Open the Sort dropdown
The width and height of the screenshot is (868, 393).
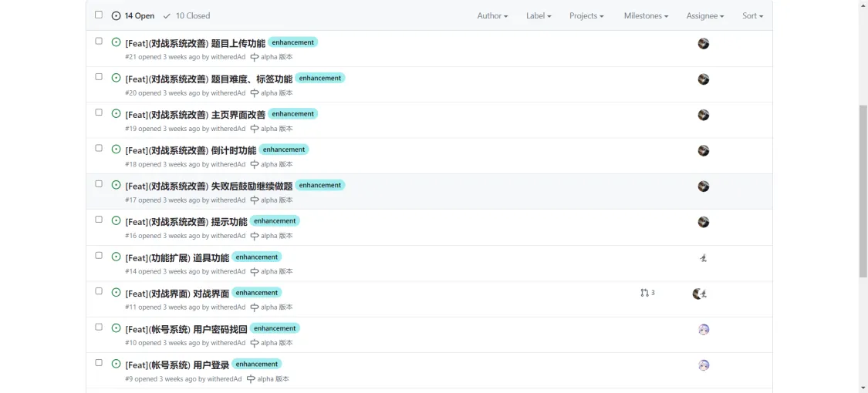[x=753, y=16]
